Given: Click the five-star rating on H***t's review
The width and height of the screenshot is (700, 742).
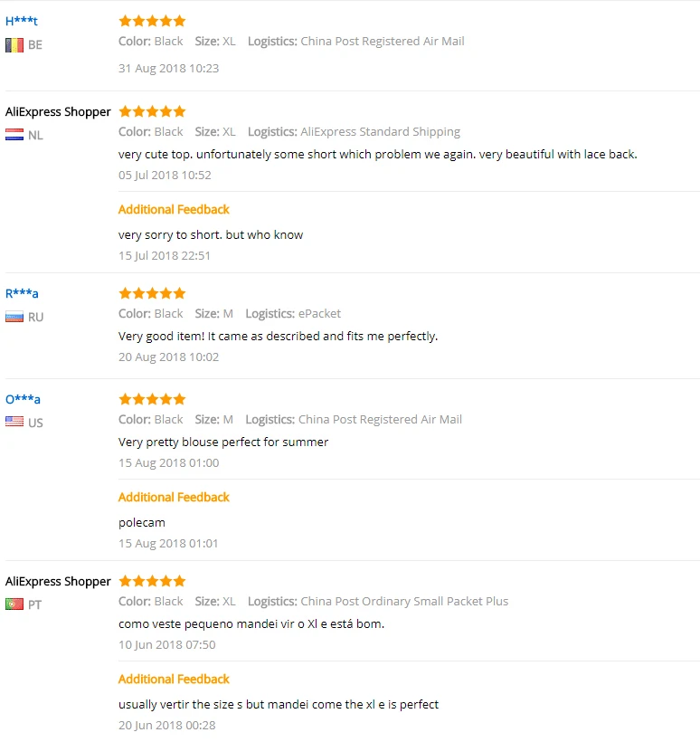Looking at the screenshot, I should point(152,21).
